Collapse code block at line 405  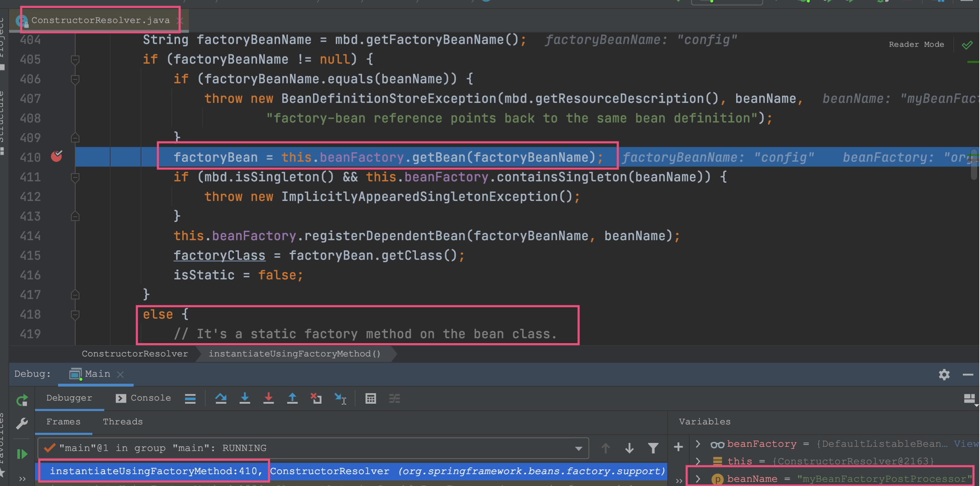[x=75, y=60]
